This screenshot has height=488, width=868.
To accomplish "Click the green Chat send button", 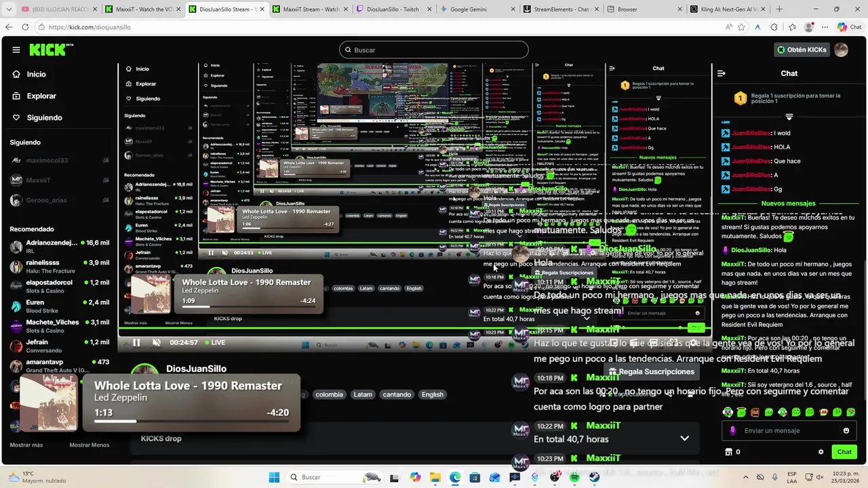I will (844, 452).
